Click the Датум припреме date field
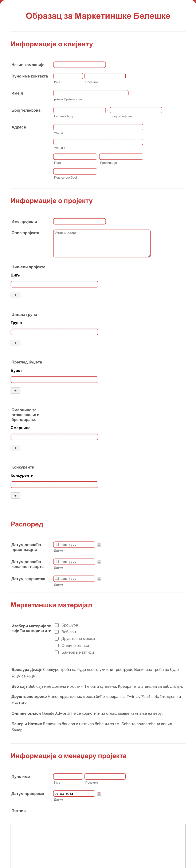196x868 pixels. pos(74,793)
